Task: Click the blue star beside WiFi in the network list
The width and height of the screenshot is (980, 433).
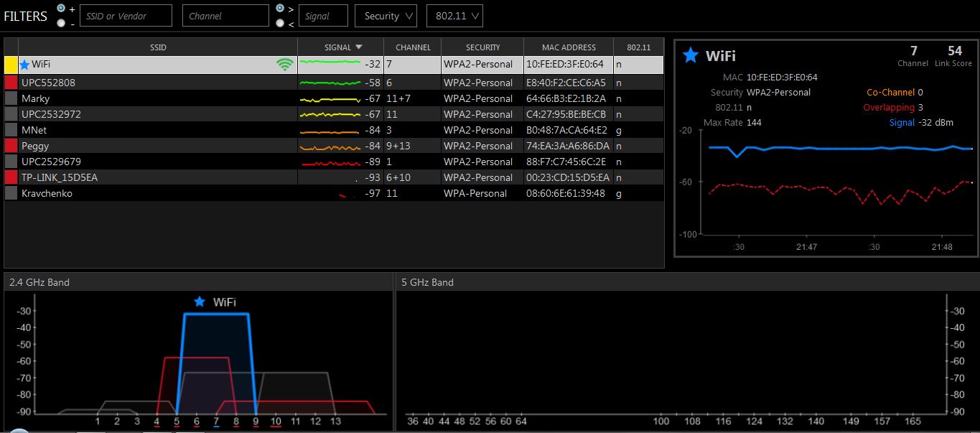Action: 25,65
